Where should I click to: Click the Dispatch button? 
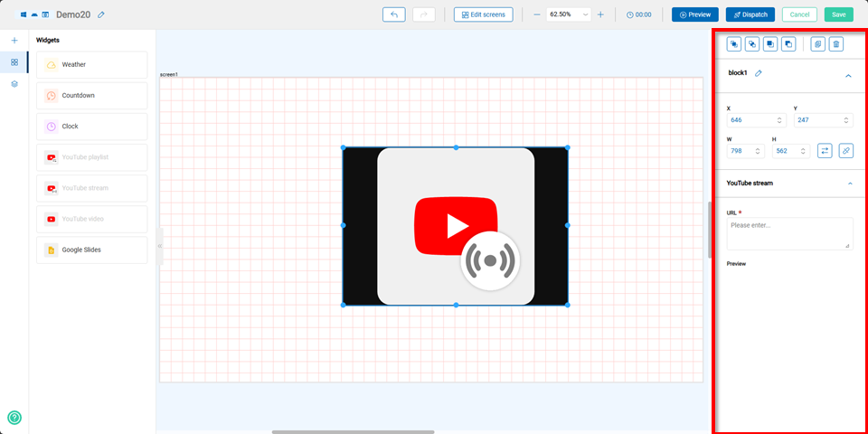coord(750,14)
